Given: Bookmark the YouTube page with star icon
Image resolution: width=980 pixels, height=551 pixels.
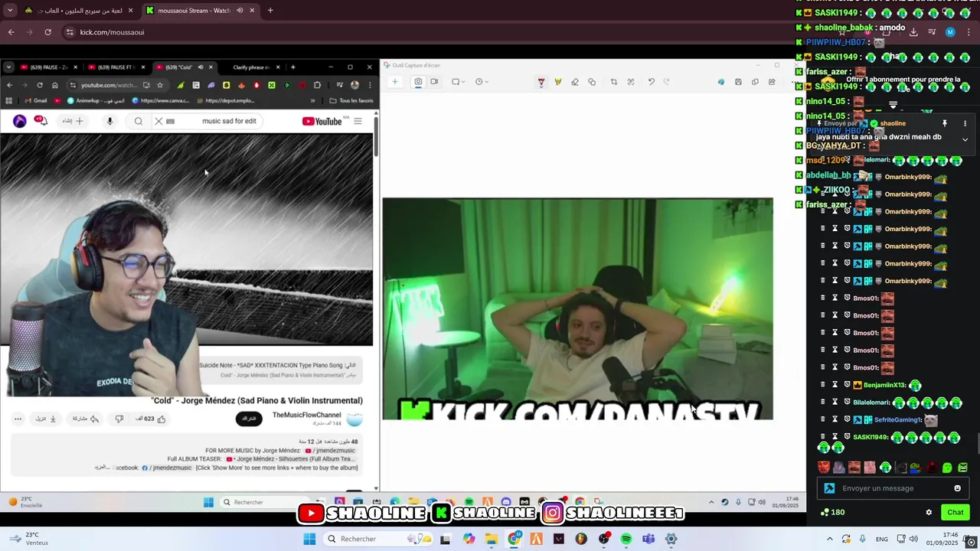Looking at the screenshot, I should click(159, 85).
